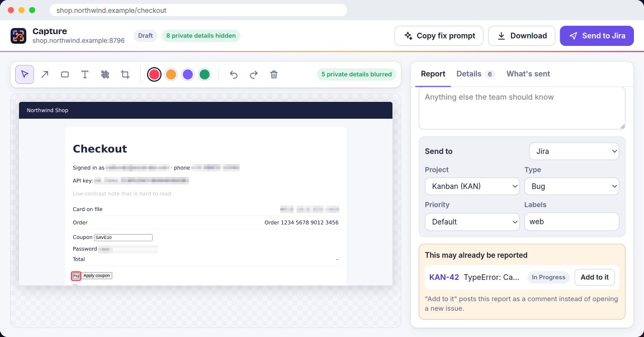Image resolution: width=644 pixels, height=337 pixels.
Task: Click the Draft status badge
Action: click(145, 36)
